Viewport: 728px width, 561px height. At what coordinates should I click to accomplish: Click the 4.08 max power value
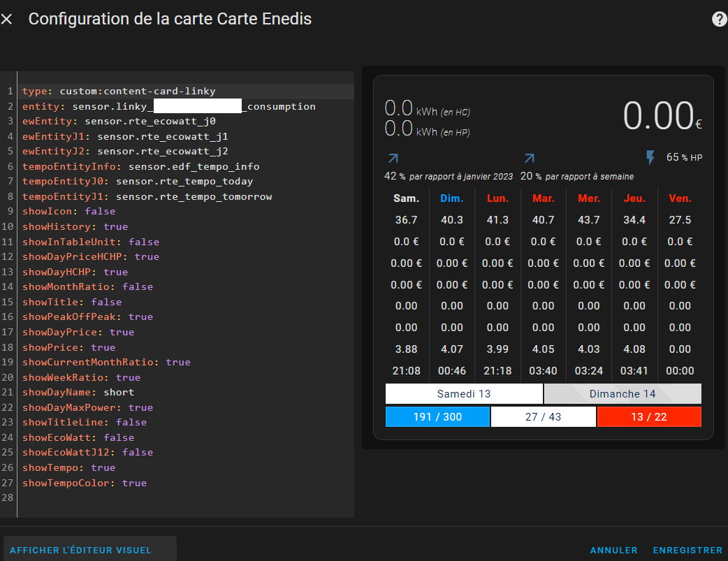pyautogui.click(x=634, y=349)
